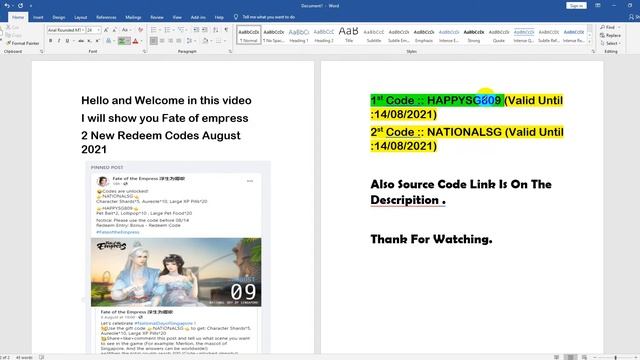The width and height of the screenshot is (640, 360).
Task: Open the Quick Access Toolbar customize arrow
Action: point(31,6)
